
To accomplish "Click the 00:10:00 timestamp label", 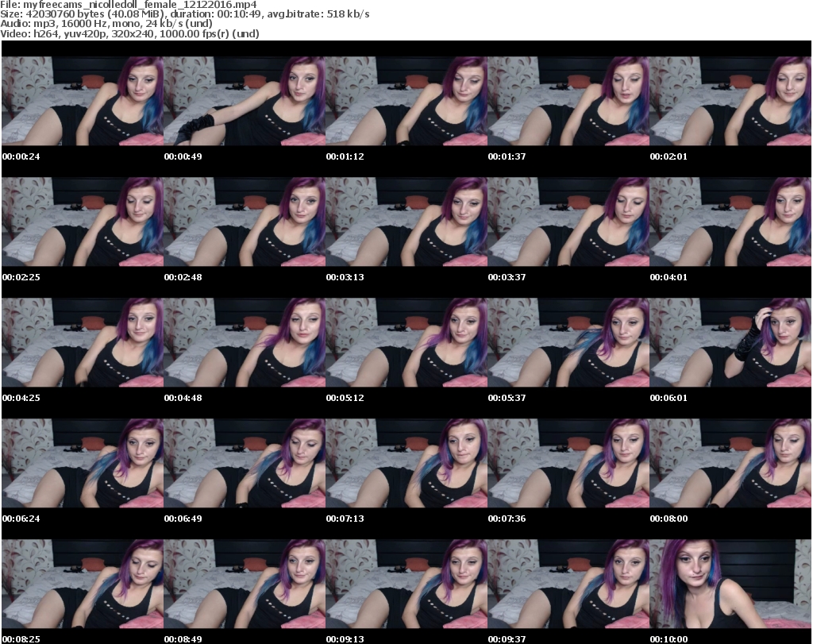I will click(x=669, y=639).
